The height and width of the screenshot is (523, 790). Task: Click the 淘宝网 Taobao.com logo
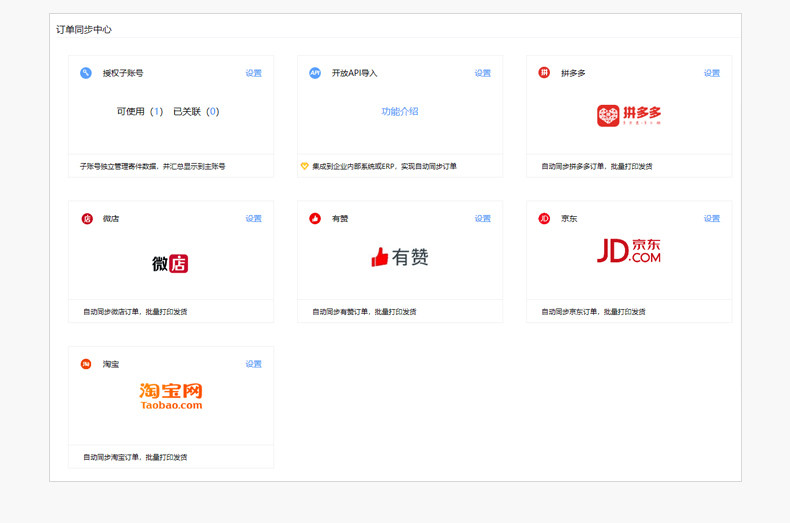coord(171,396)
